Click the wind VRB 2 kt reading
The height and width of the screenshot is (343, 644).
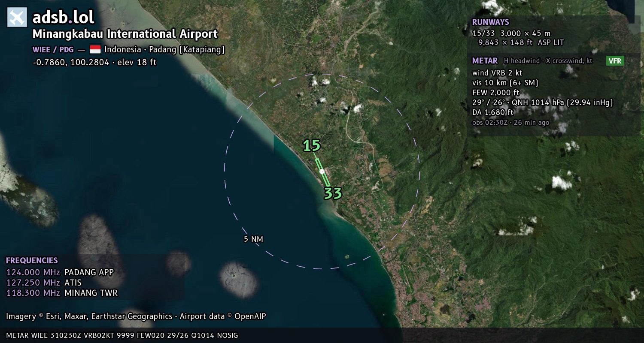pyautogui.click(x=497, y=73)
